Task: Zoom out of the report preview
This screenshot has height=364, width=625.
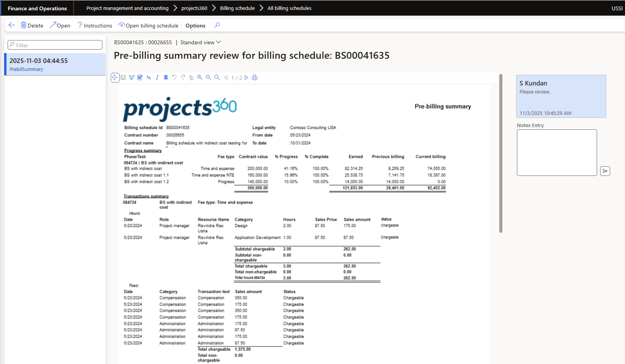Action: click(209, 77)
